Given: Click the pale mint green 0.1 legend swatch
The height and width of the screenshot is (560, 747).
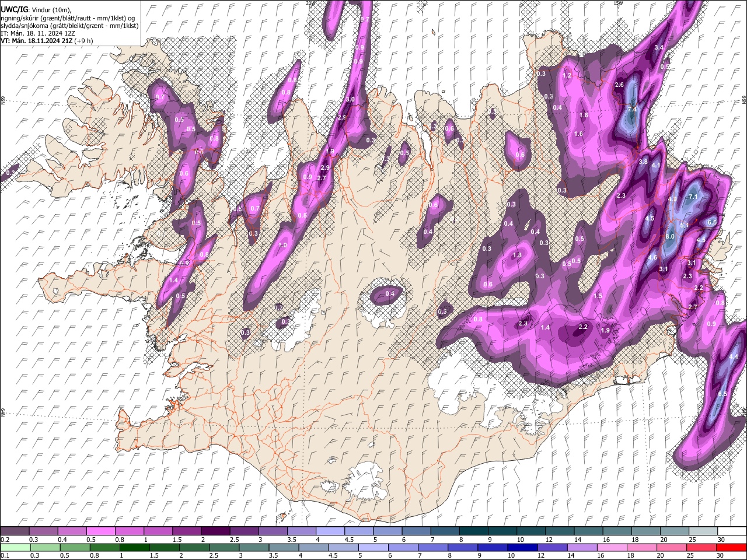Looking at the screenshot, I should click(x=15, y=547).
